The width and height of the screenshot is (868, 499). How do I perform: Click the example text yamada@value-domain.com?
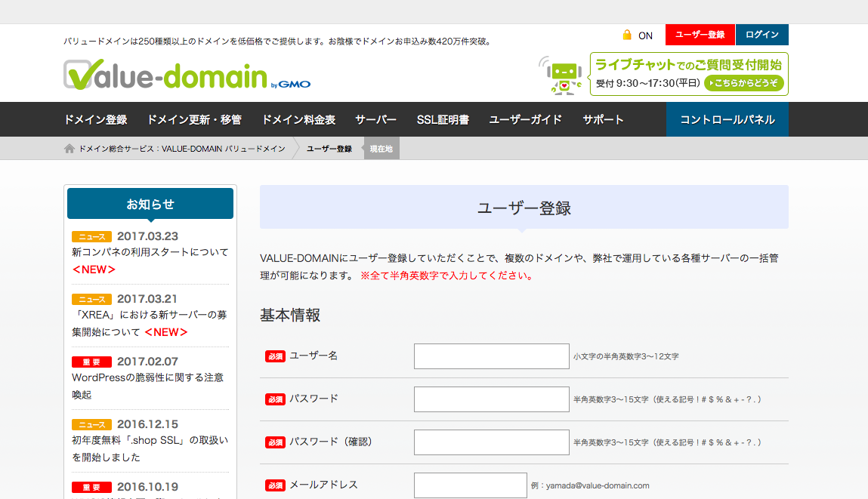[x=598, y=485]
